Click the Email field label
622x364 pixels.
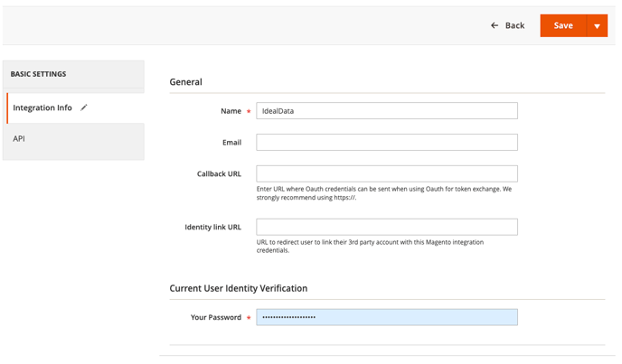pyautogui.click(x=231, y=143)
